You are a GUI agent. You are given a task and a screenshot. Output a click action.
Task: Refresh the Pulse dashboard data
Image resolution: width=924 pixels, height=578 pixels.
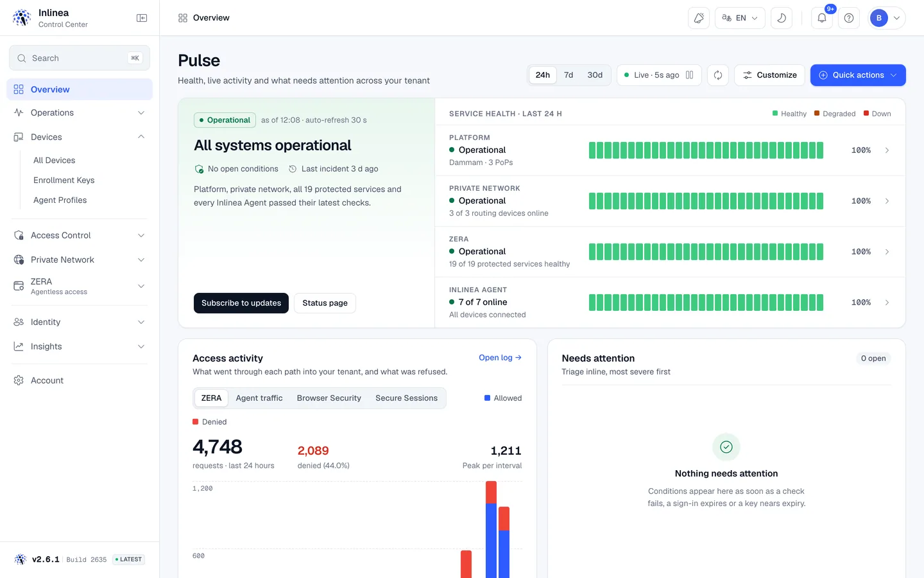pos(718,75)
